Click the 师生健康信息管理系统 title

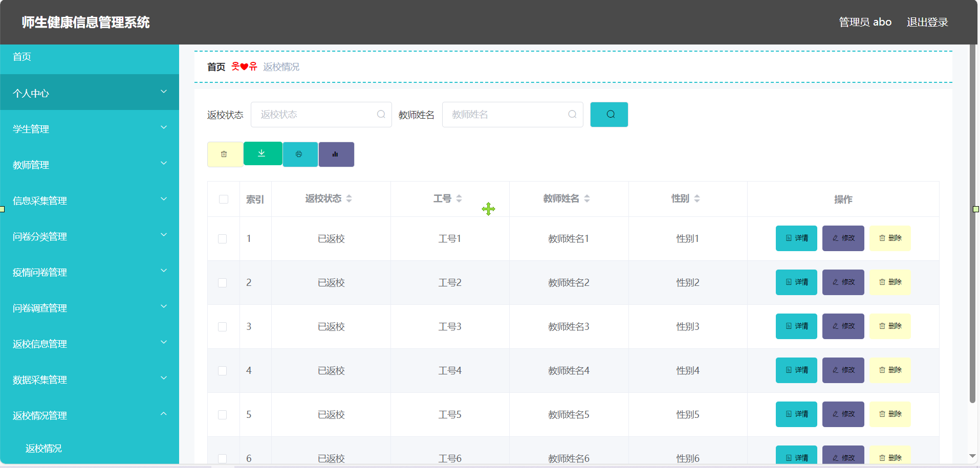[x=85, y=23]
